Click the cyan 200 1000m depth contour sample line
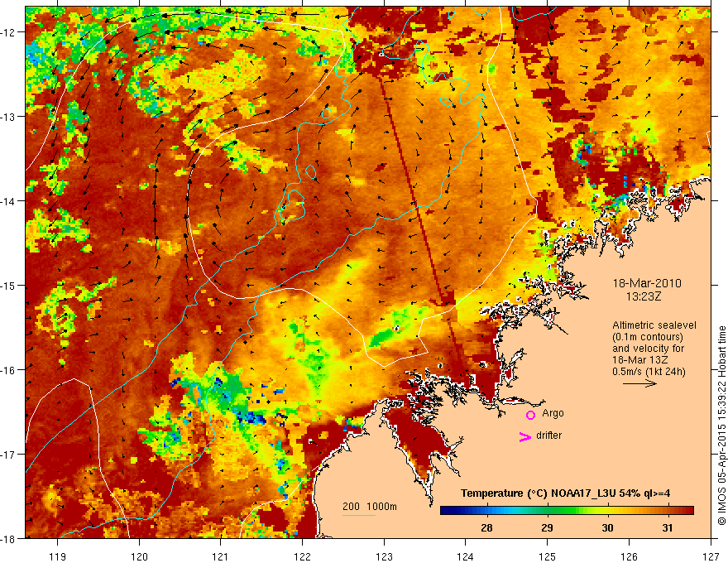Screen dimensions: 728x563 click(359, 515)
